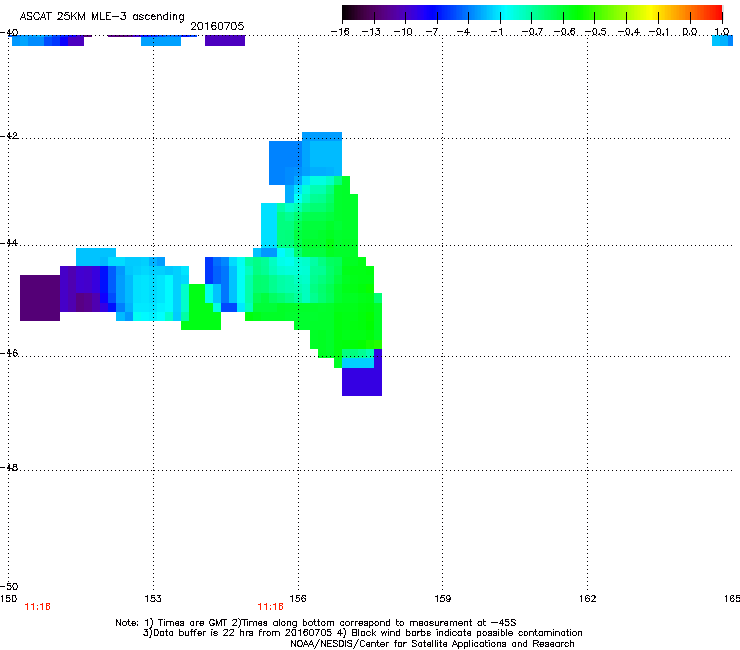The image size is (740, 650).
Task: Click the -0.4 color scale label
Action: point(629,32)
